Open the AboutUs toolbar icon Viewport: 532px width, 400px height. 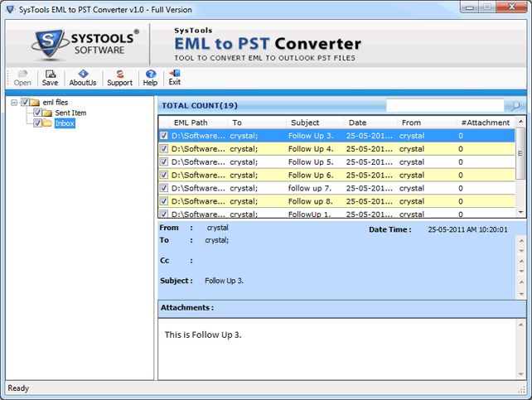[82, 77]
